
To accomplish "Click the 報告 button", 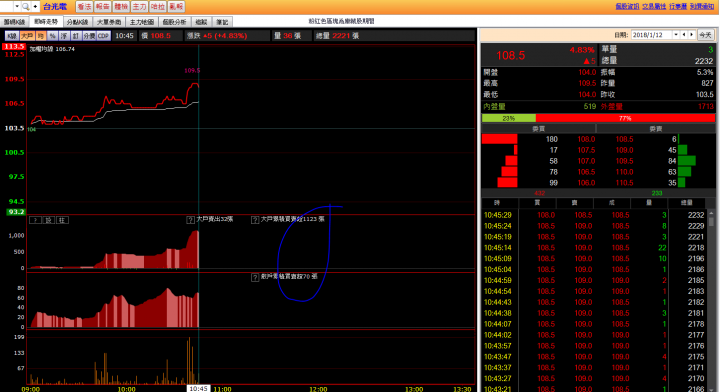I will click(x=102, y=6).
